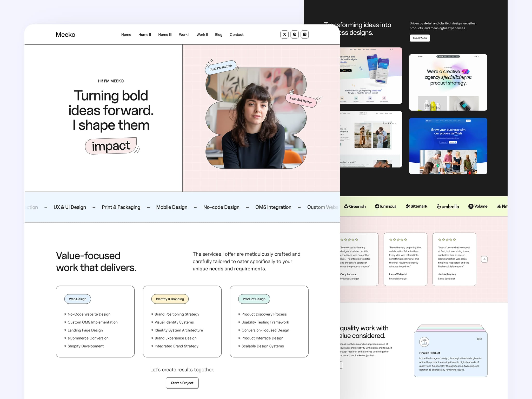Click 'Identity System Architecture' list item

click(179, 330)
